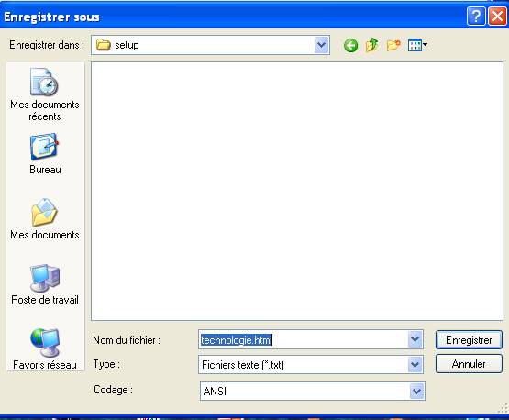The height and width of the screenshot is (420, 509).
Task: Expand the Enregistrer dans folder dropdown
Action: click(x=322, y=45)
